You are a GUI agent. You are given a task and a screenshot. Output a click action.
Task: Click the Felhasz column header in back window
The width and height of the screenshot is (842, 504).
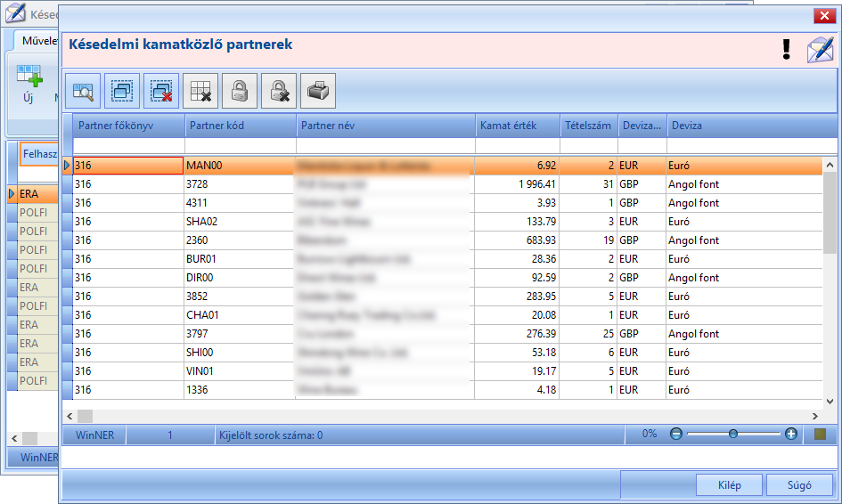(x=39, y=154)
